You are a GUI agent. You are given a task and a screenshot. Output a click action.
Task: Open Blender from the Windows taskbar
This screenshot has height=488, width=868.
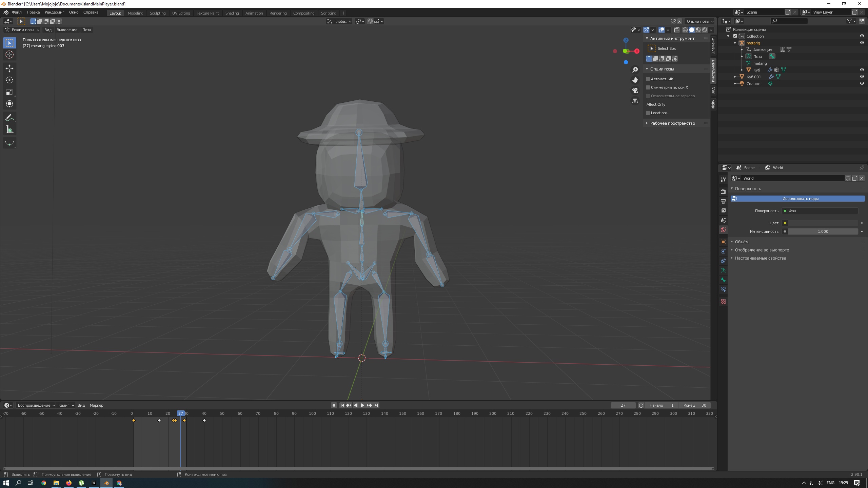coord(106,483)
